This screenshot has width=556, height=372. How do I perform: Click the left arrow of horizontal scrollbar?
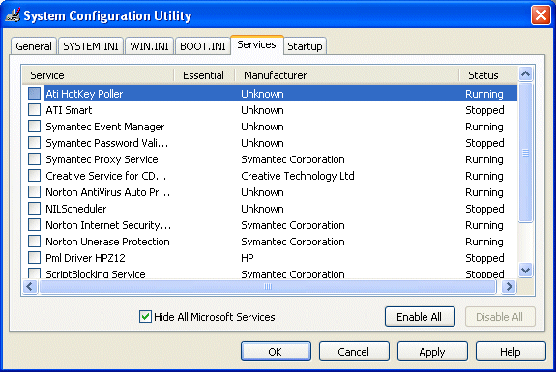point(30,287)
